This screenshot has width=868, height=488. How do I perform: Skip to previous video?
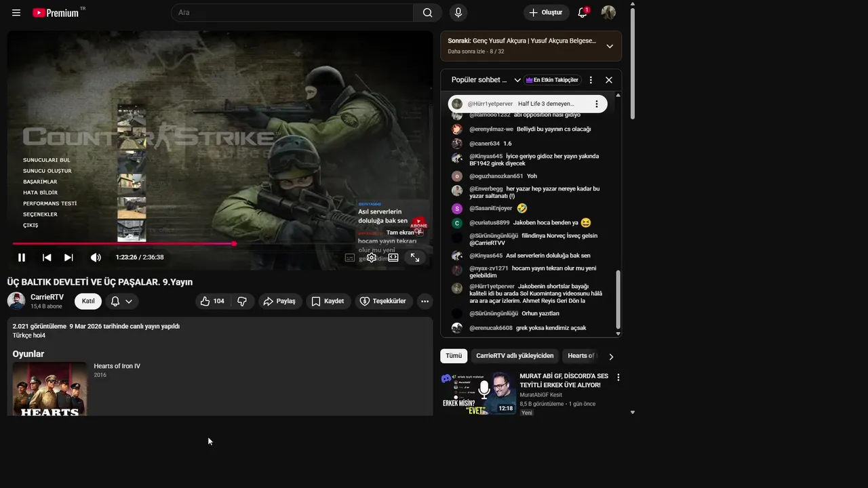pyautogui.click(x=47, y=258)
